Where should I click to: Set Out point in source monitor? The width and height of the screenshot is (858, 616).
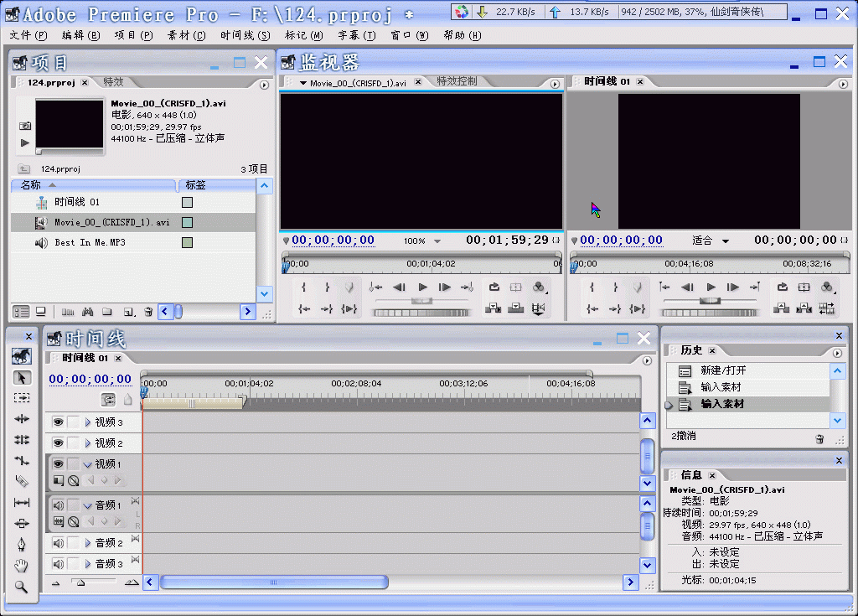tap(327, 287)
